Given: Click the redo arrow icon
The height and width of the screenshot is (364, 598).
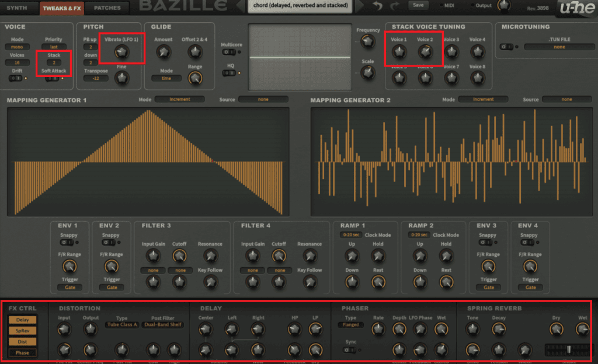Looking at the screenshot, I should coord(394,6).
